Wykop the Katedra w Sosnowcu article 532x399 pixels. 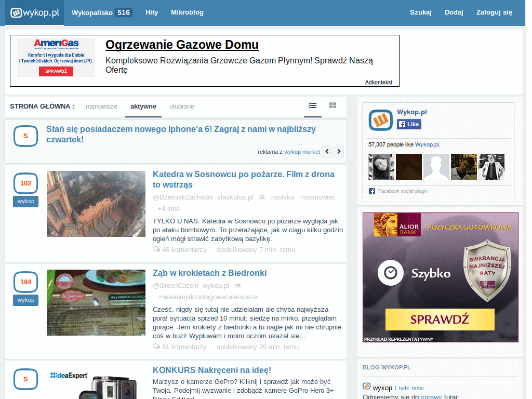(x=26, y=202)
